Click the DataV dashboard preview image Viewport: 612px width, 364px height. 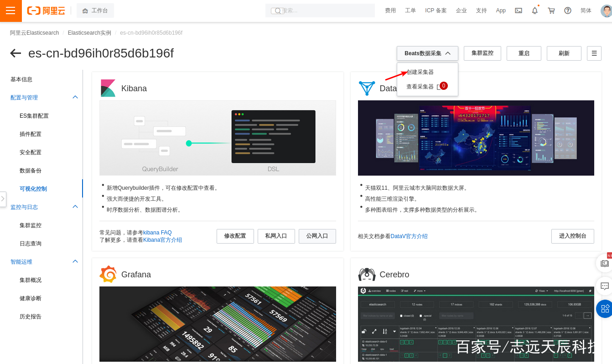click(476, 138)
